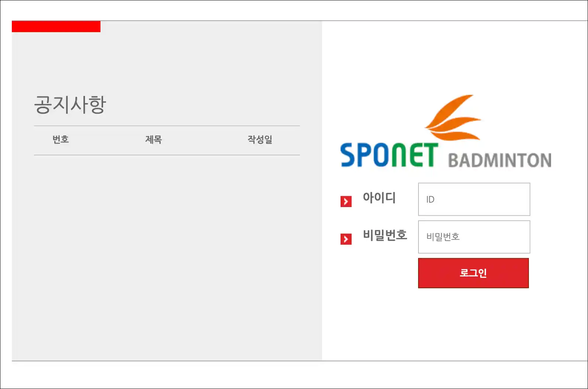Select the 제목 column header

(x=153, y=140)
